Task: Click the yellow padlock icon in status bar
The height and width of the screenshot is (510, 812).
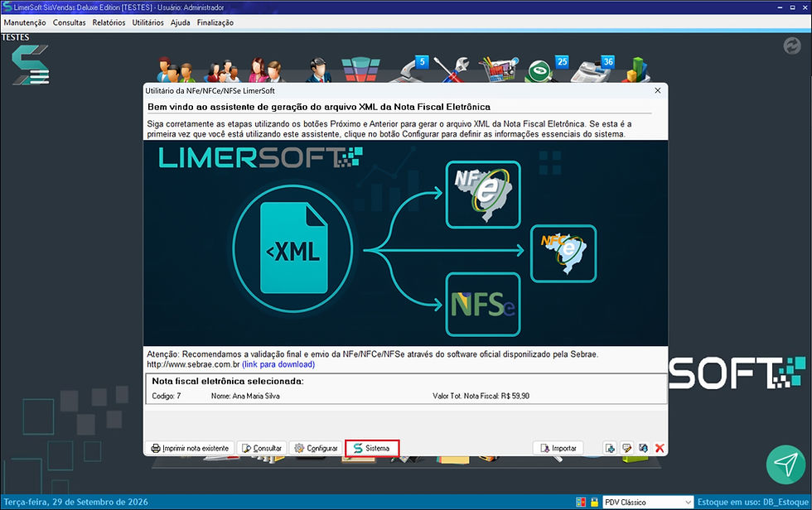Action: pyautogui.click(x=595, y=502)
